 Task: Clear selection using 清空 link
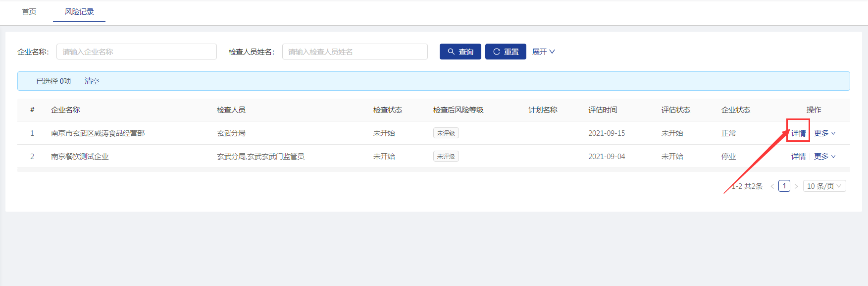click(92, 81)
